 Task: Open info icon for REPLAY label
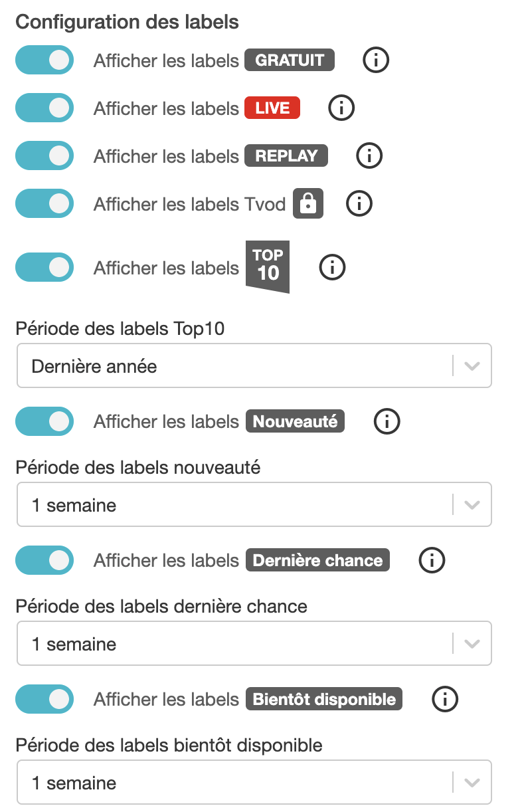(x=369, y=156)
